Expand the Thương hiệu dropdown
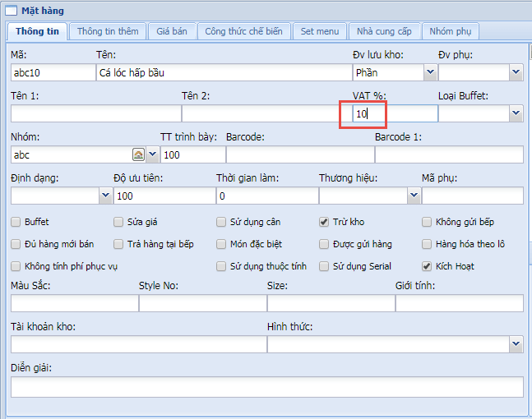 click(414, 196)
